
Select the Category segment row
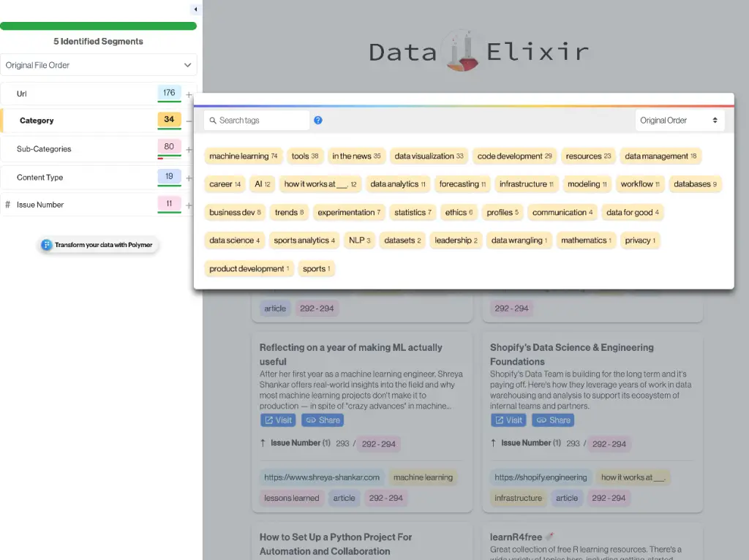97,121
